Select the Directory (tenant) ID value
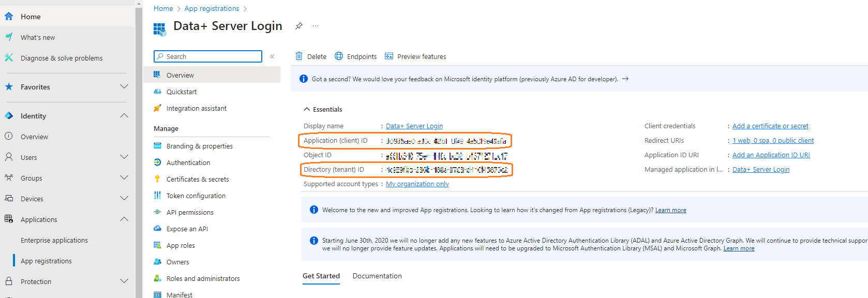The width and height of the screenshot is (868, 298). tap(447, 170)
